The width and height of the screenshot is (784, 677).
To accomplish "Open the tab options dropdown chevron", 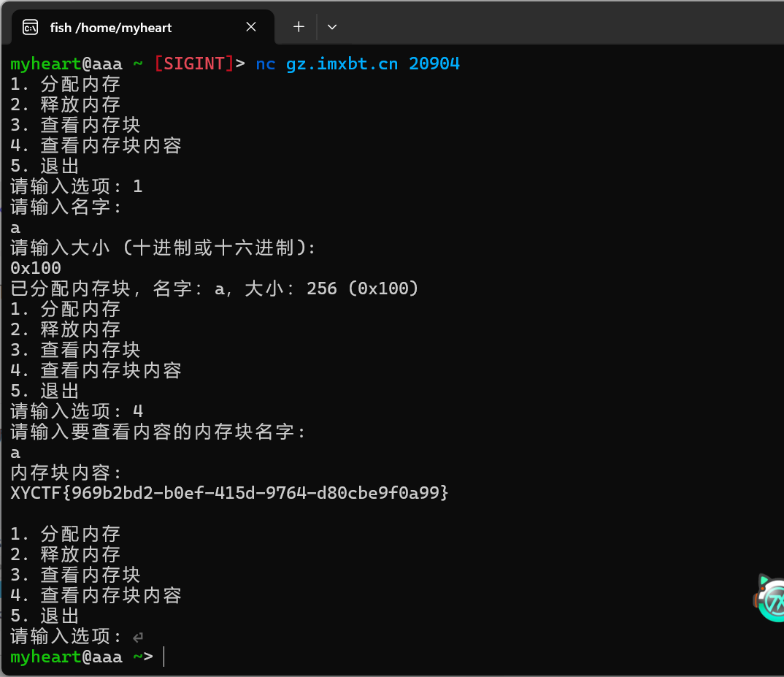I will [332, 27].
